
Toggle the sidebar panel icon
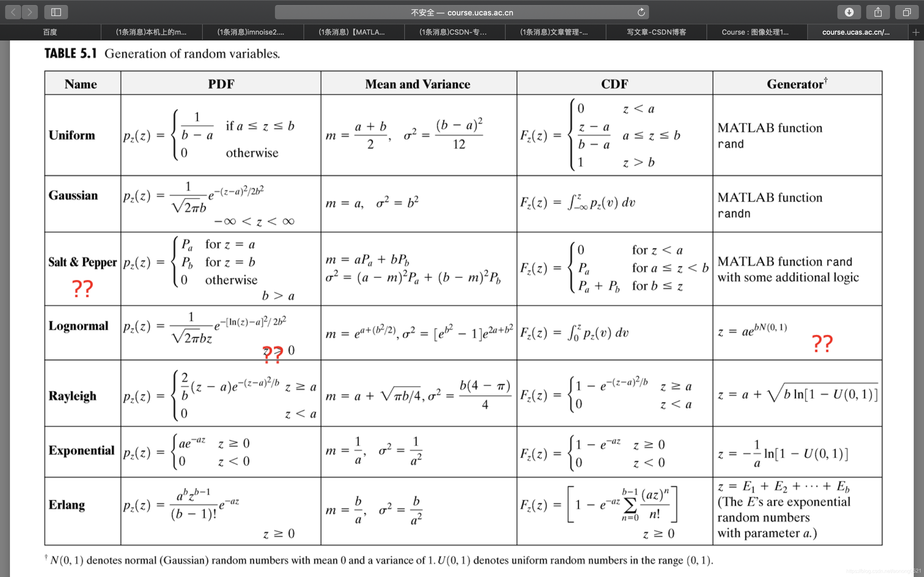[56, 12]
